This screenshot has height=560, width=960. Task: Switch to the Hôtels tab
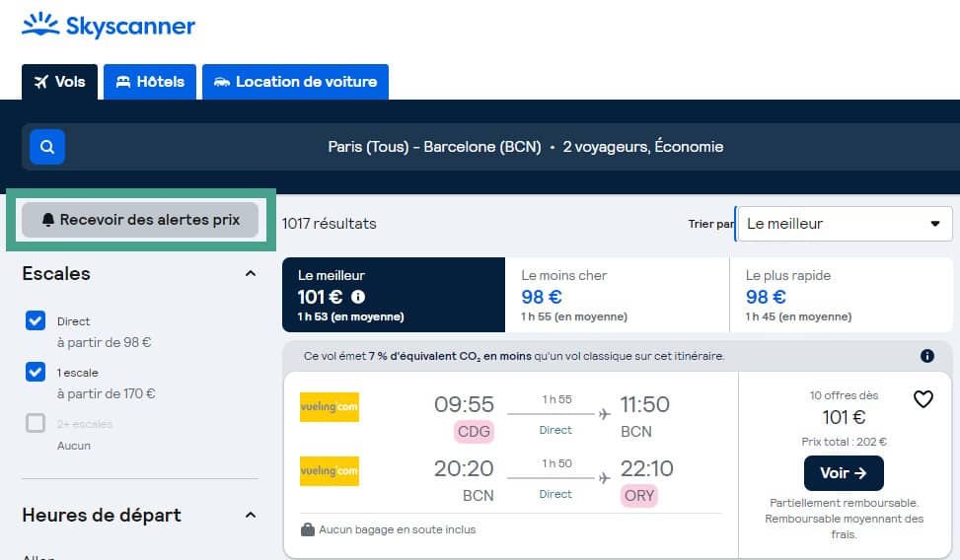pos(150,82)
